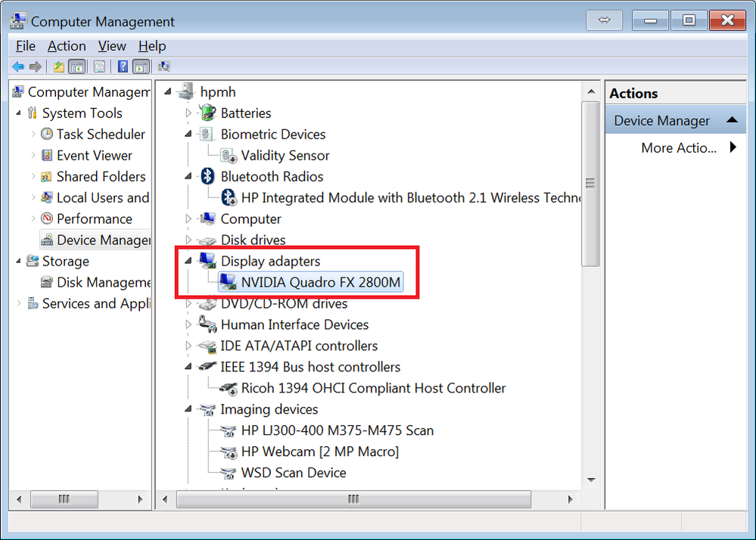This screenshot has height=540, width=756.
Task: Click the Disk drives category icon
Action: point(207,241)
